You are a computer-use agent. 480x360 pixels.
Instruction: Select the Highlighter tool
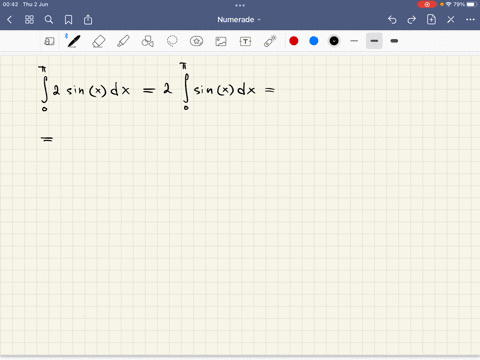[x=123, y=41]
